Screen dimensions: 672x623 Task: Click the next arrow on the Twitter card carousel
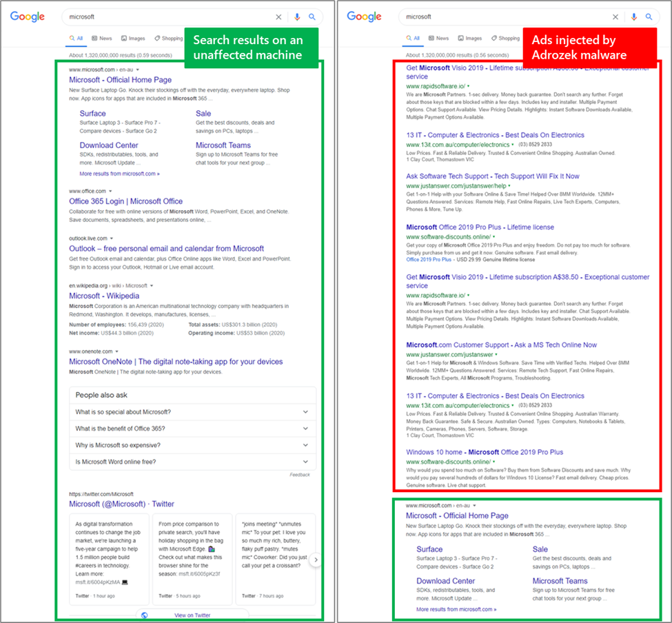point(316,560)
